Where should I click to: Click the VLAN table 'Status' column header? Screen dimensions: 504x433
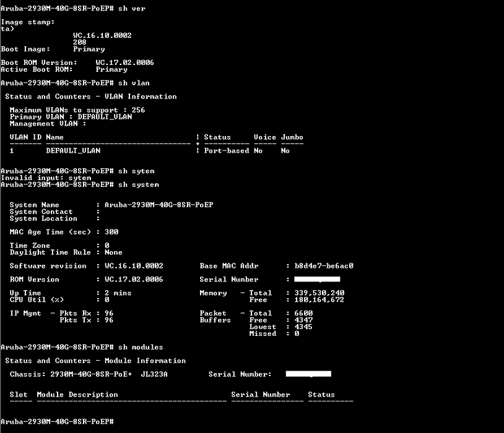coord(217,137)
